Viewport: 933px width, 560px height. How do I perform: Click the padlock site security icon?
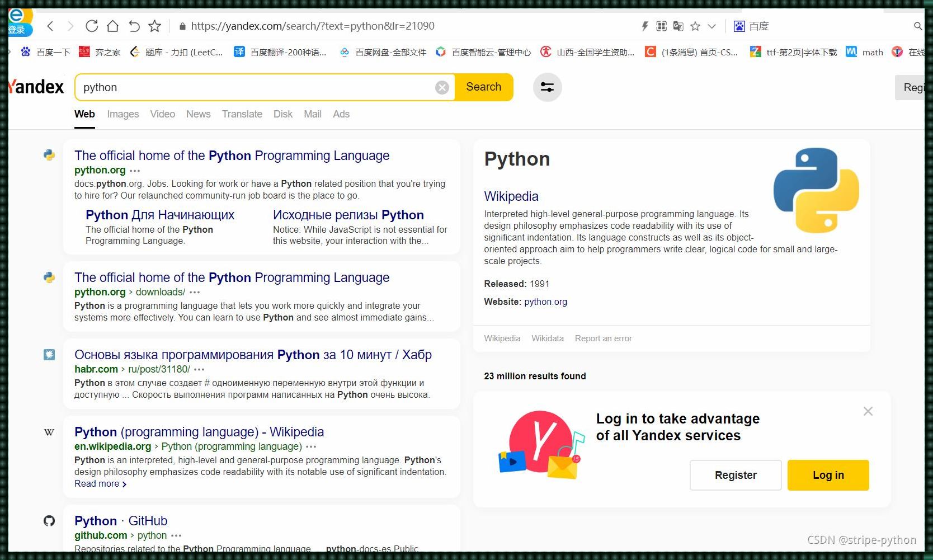point(182,26)
